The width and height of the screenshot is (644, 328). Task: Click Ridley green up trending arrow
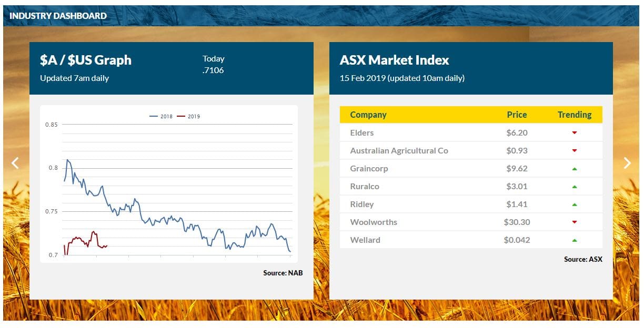click(x=575, y=204)
